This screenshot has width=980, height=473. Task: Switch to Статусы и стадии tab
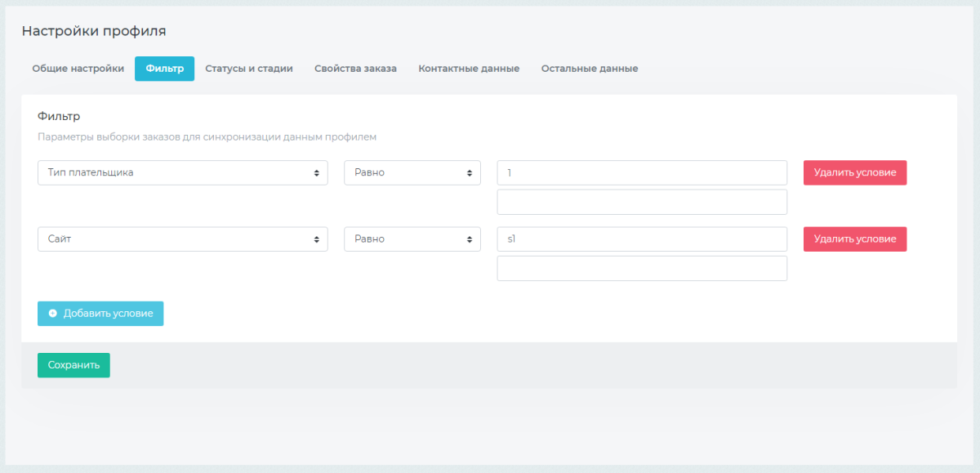[x=249, y=69]
